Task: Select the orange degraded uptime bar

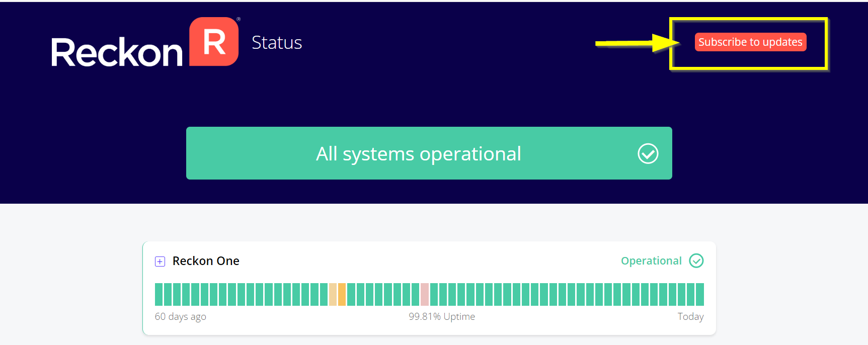Action: pos(342,294)
